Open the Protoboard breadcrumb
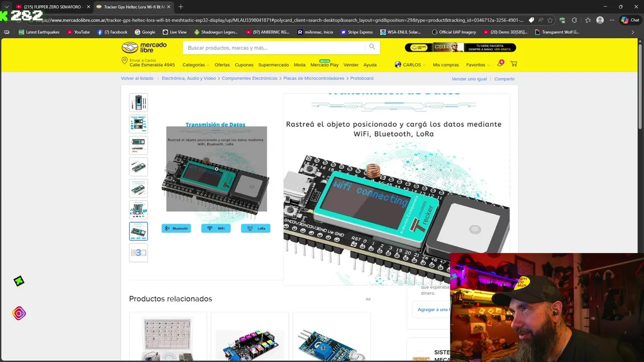 [x=362, y=78]
